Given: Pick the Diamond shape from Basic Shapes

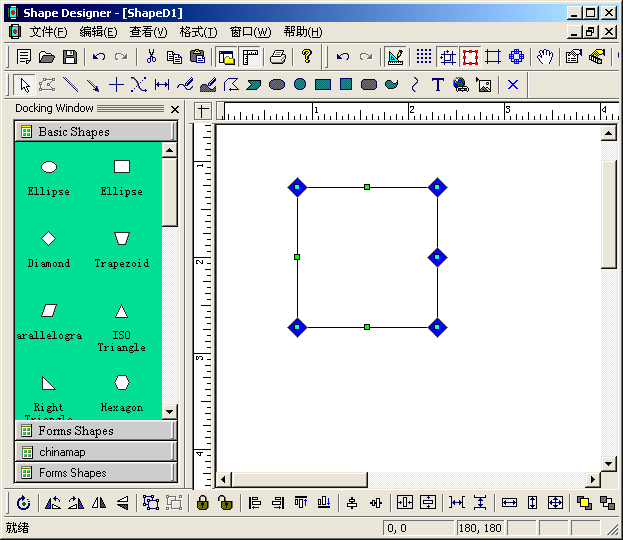Looking at the screenshot, I should (x=48, y=239).
